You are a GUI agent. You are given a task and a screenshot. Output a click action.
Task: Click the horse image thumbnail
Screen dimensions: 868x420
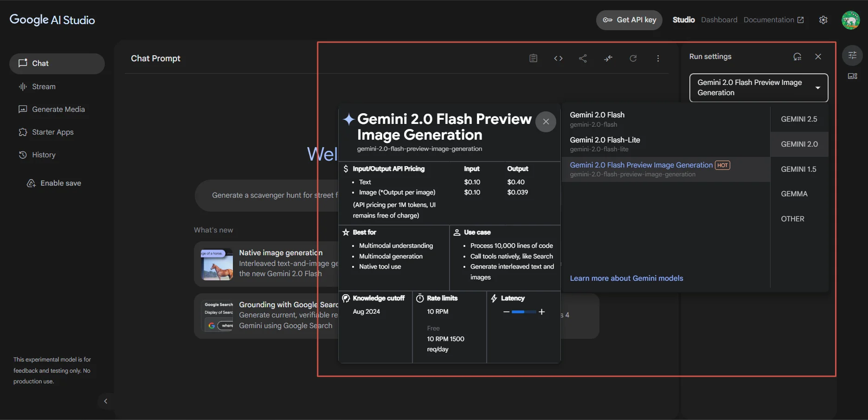click(217, 265)
